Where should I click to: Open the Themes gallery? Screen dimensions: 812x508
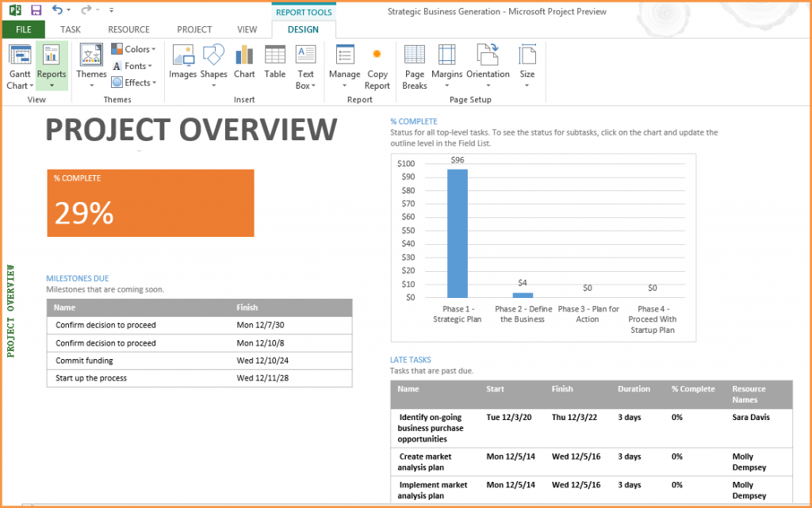[x=91, y=66]
